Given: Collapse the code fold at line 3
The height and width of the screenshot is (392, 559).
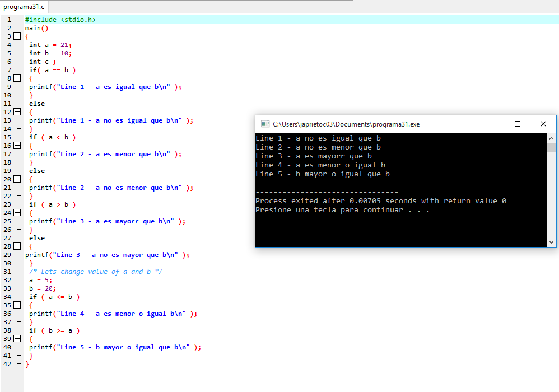Looking at the screenshot, I should point(17,36).
